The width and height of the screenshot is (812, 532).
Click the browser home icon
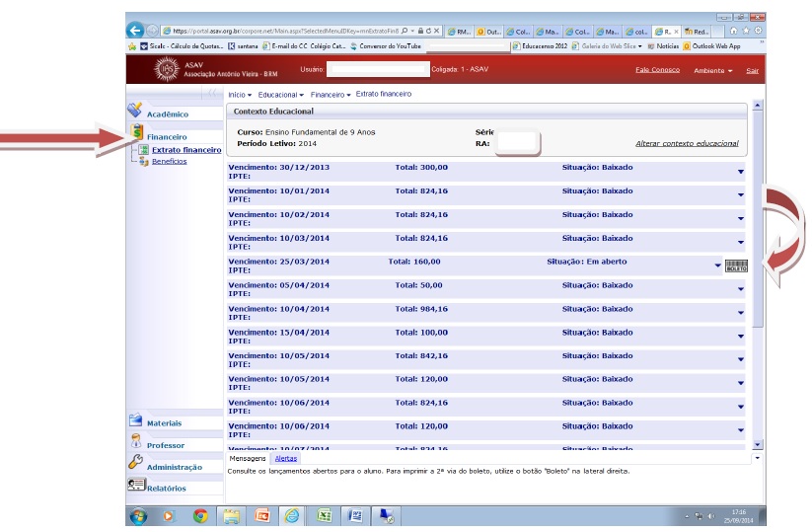733,31
